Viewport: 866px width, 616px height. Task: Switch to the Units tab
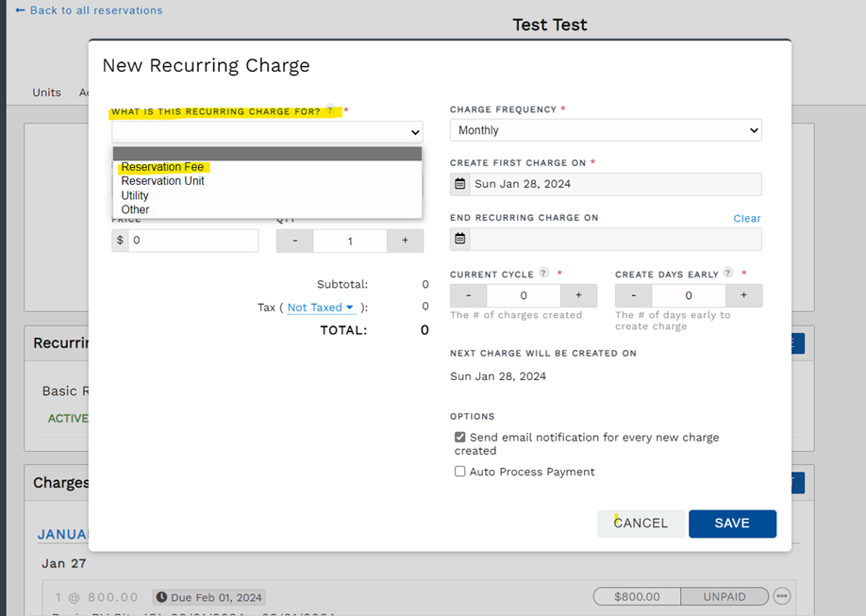pos(46,92)
